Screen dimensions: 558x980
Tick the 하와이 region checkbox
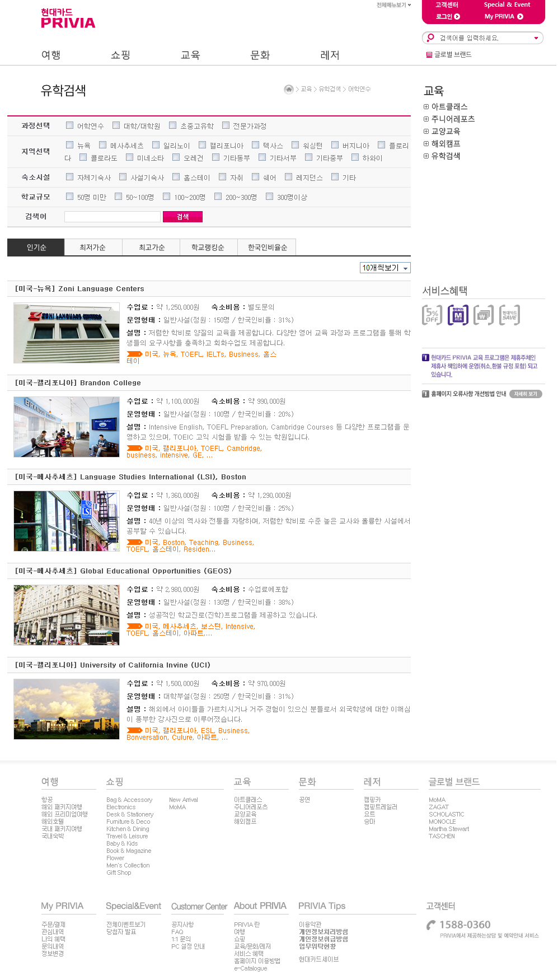click(x=355, y=157)
